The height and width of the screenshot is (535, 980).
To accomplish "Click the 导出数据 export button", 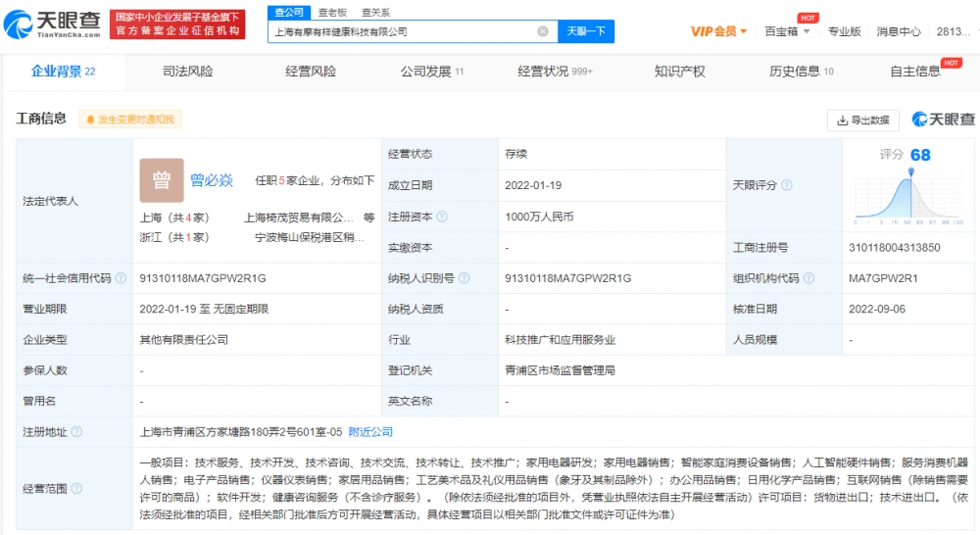I will point(863,120).
